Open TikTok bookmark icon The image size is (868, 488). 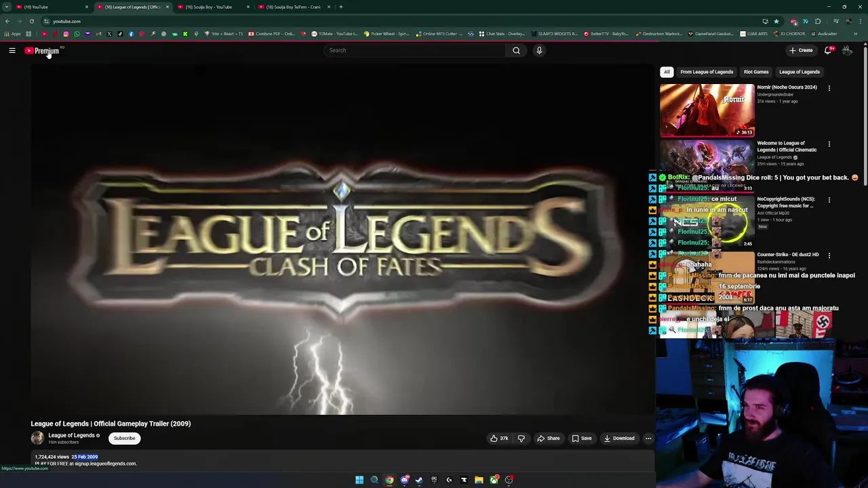point(120,34)
